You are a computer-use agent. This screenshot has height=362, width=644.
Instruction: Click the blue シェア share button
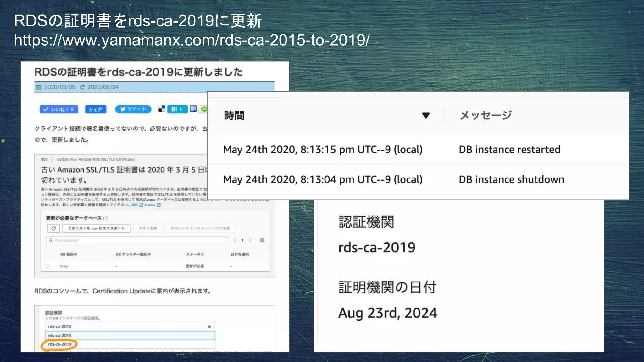(x=96, y=109)
